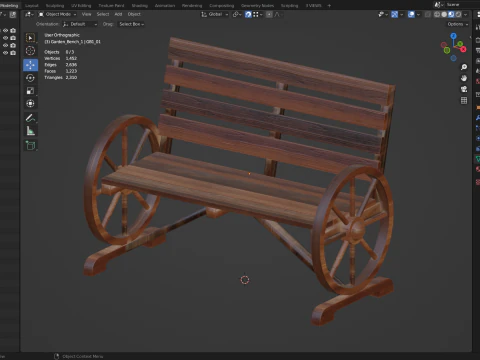Open the Object menu

coord(134,14)
